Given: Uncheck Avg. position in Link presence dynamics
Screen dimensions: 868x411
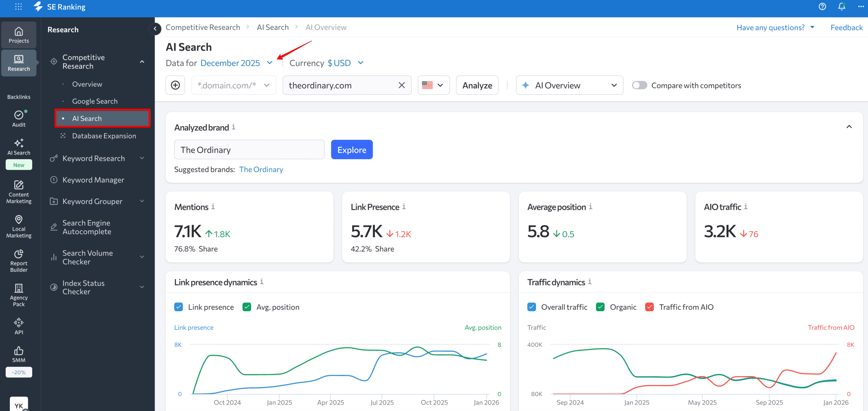Looking at the screenshot, I should pyautogui.click(x=247, y=306).
